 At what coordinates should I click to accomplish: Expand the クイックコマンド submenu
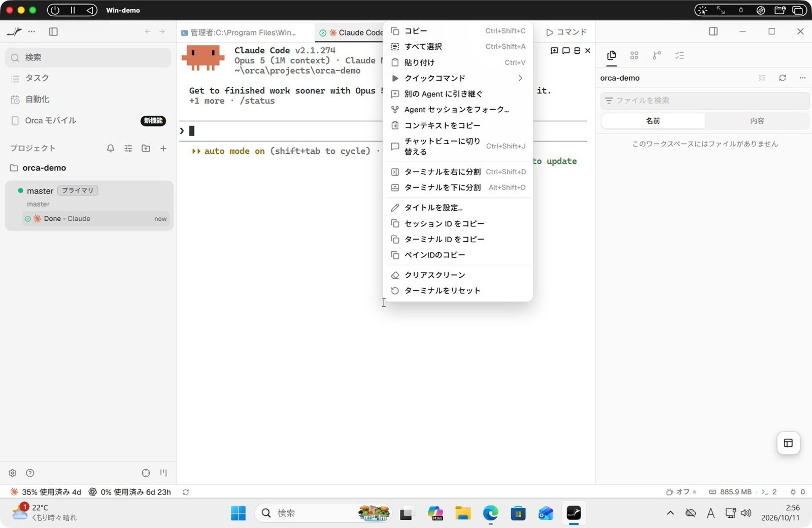coord(458,78)
